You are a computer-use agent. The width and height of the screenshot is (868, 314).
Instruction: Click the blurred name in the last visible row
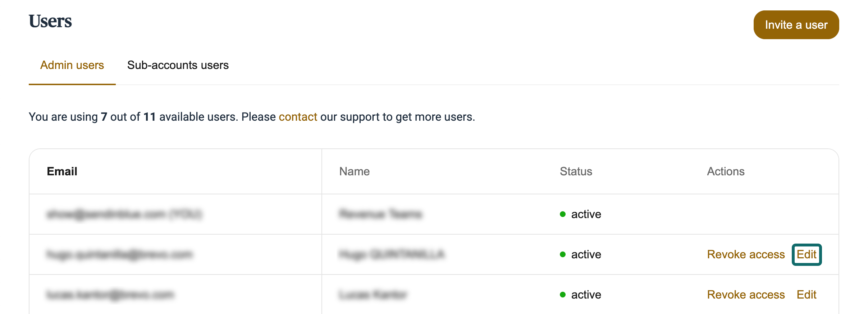pos(373,295)
